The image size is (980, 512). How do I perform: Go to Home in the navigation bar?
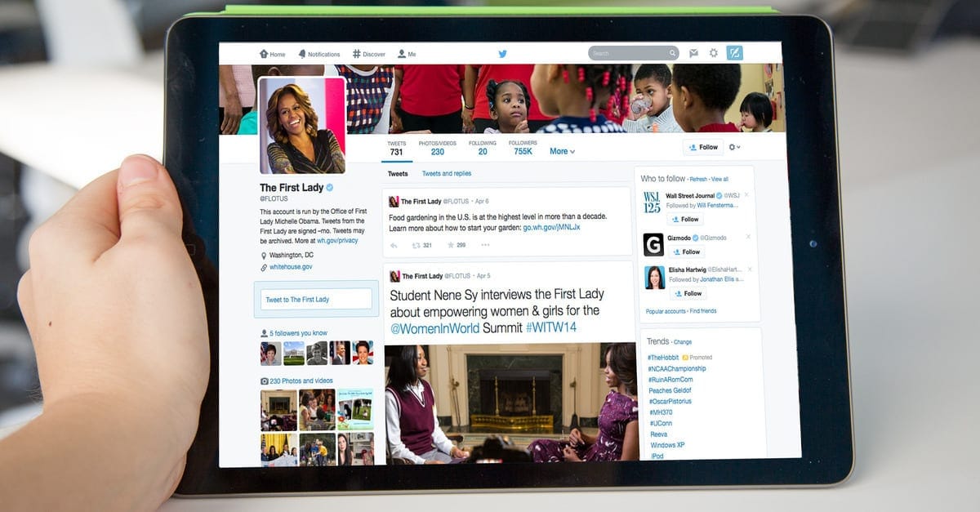tap(273, 55)
